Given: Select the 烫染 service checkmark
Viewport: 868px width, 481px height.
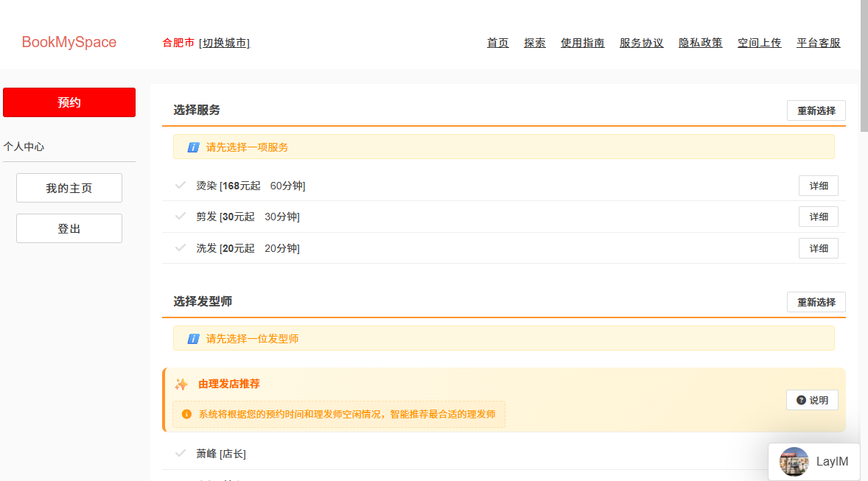Looking at the screenshot, I should (x=181, y=185).
